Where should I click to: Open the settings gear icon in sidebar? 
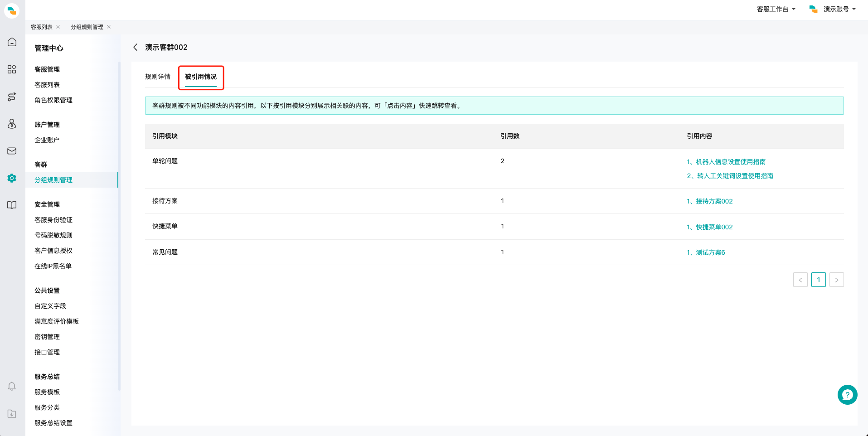[12, 178]
